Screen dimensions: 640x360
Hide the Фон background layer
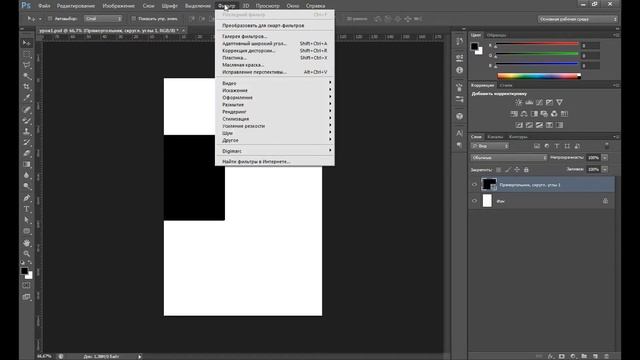(x=474, y=201)
